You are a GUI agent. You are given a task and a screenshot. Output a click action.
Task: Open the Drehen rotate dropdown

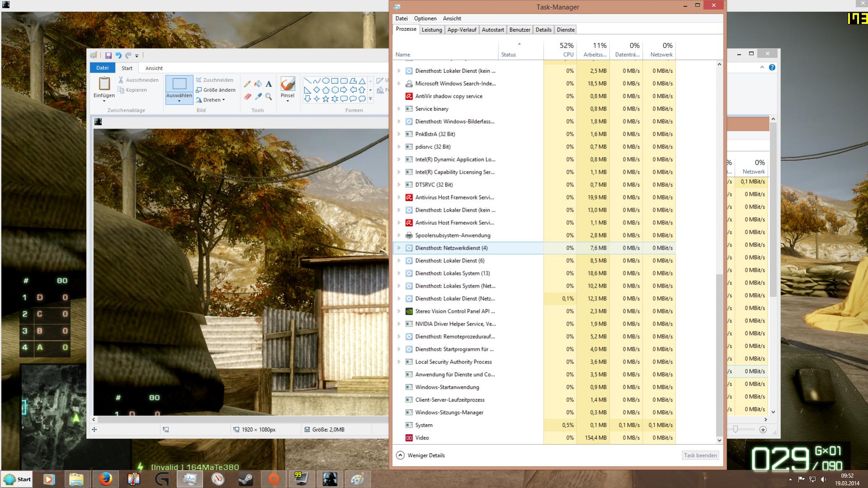click(x=210, y=100)
